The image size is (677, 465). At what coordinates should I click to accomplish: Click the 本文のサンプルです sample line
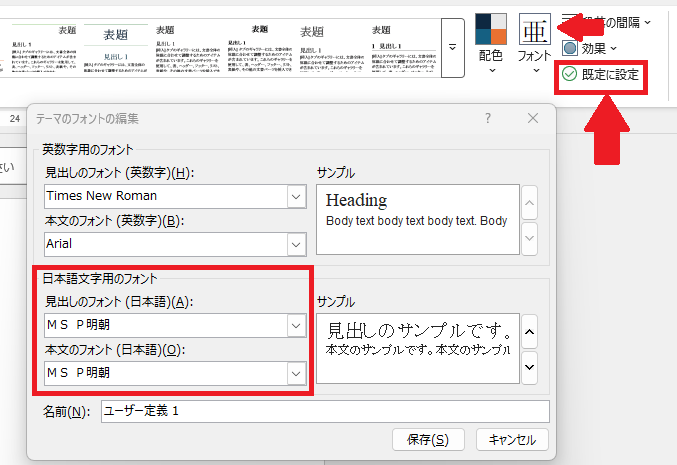pyautogui.click(x=418, y=349)
